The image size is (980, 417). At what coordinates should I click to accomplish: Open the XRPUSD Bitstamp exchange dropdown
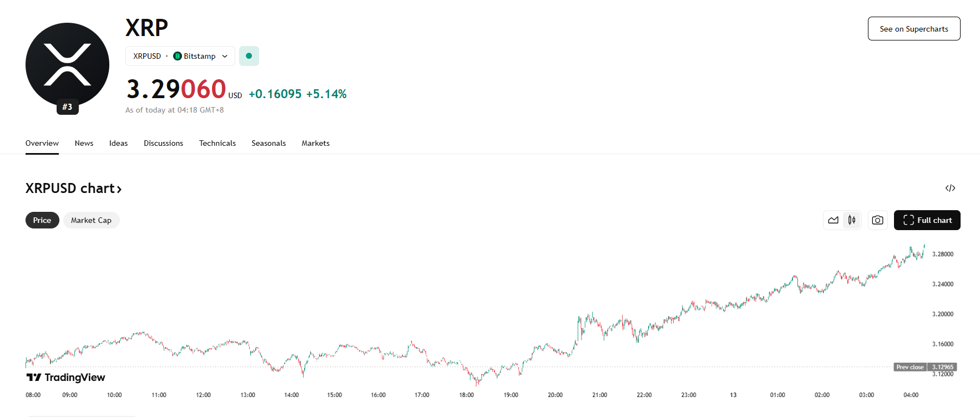coord(180,56)
